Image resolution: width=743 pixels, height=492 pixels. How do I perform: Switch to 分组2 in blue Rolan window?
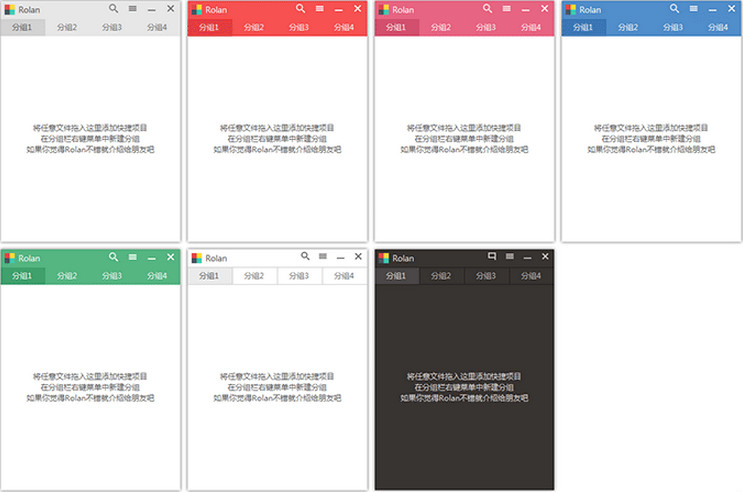pyautogui.click(x=628, y=27)
